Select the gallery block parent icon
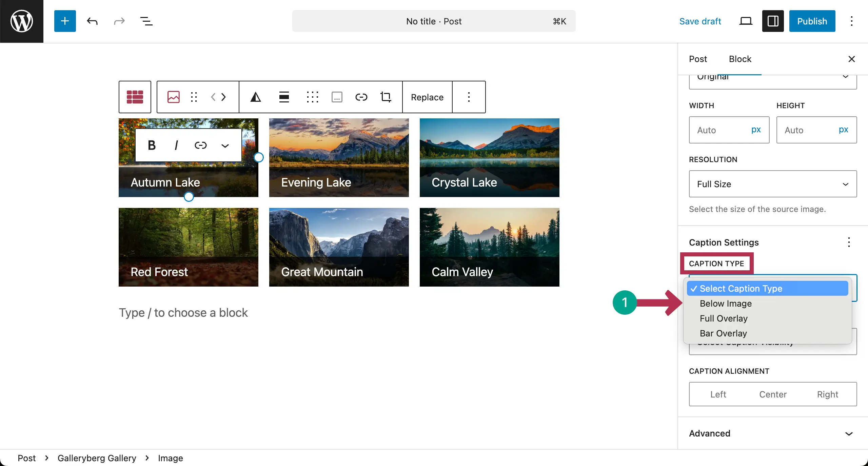868x466 pixels. [x=135, y=97]
